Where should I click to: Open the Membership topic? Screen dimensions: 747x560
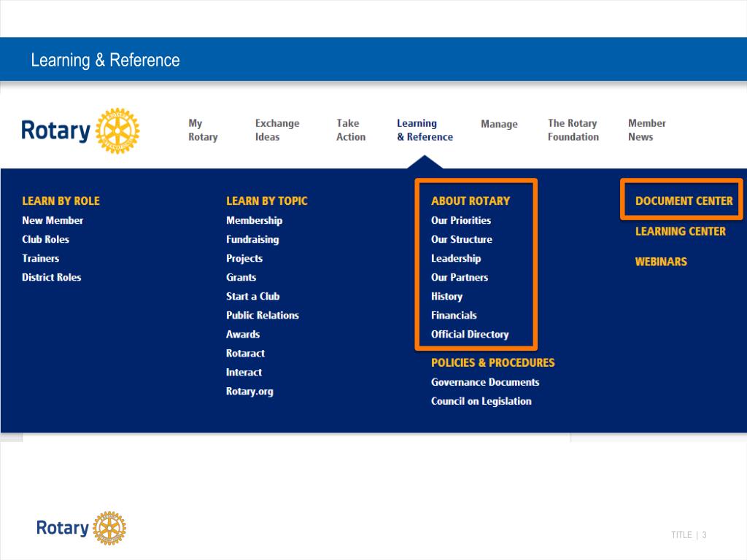click(x=255, y=220)
